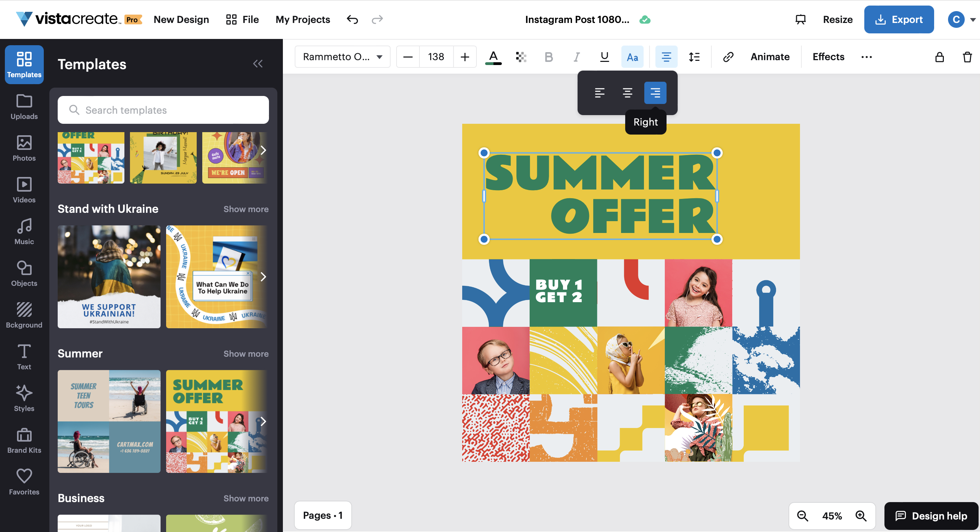The image size is (980, 532).
Task: Click the cloud saved status icon
Action: (x=645, y=19)
